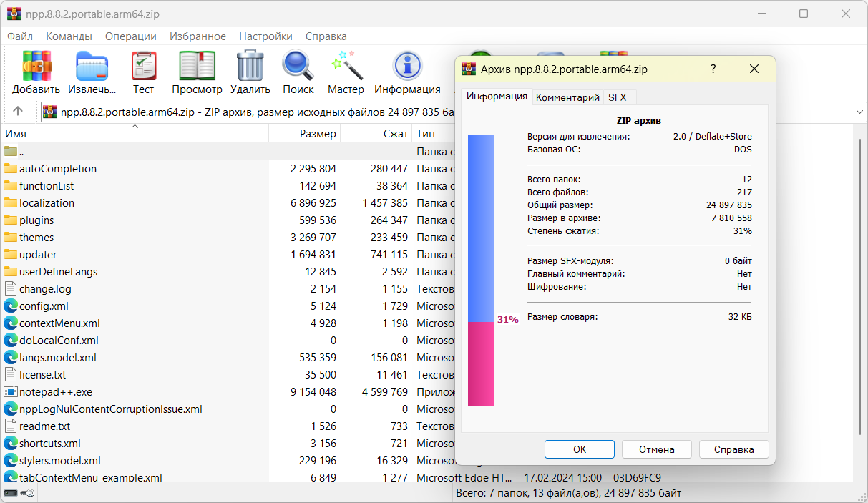Click the 'ZIP архив' heading in dialog

point(639,121)
